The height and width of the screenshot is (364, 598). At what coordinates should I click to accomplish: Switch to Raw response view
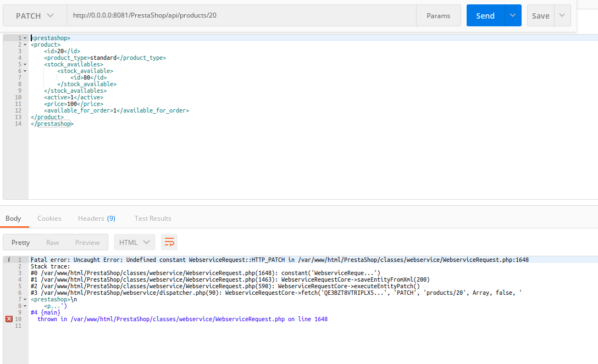coord(52,242)
